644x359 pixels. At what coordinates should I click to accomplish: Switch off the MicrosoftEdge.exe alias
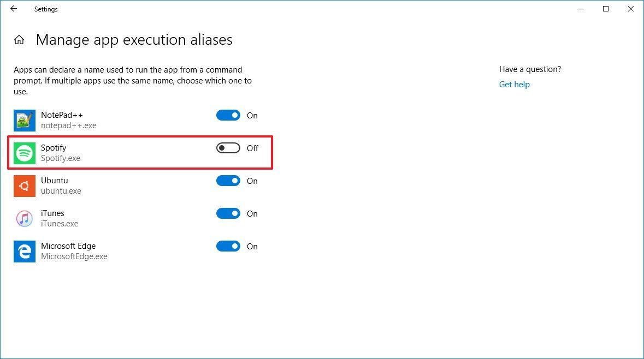(x=228, y=246)
